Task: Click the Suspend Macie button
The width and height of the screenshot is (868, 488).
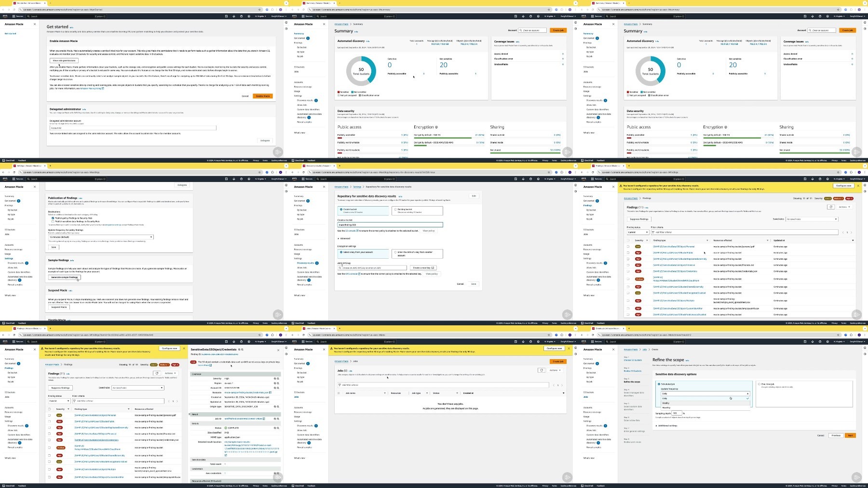Action: tap(59, 307)
